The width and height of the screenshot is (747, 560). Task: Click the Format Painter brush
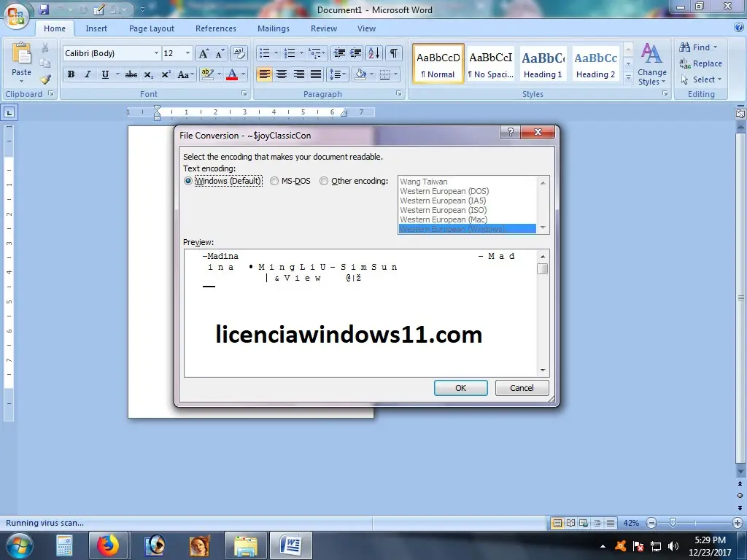45,79
